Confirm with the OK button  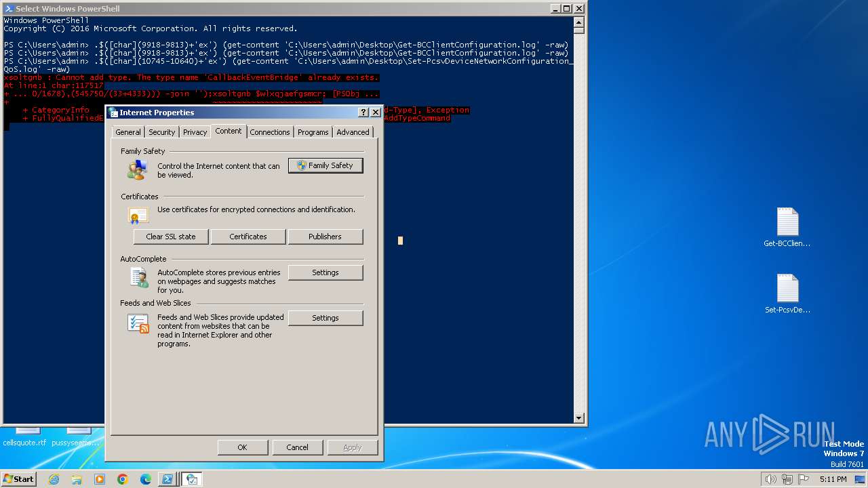coord(242,447)
